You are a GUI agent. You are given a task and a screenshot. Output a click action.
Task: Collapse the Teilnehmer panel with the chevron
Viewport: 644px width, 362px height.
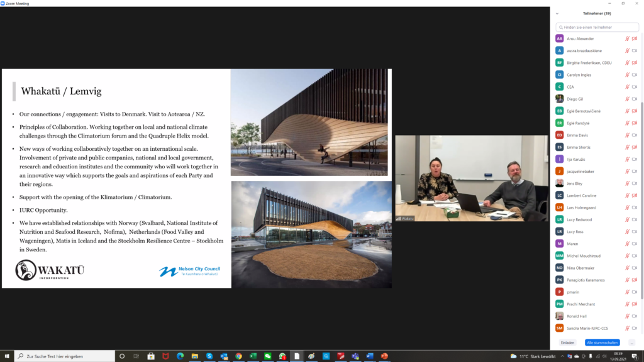557,13
